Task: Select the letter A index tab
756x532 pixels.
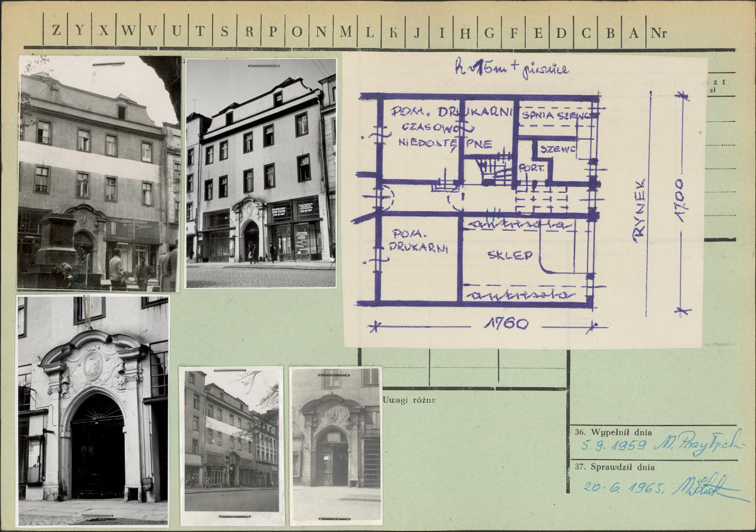Action: tap(633, 32)
